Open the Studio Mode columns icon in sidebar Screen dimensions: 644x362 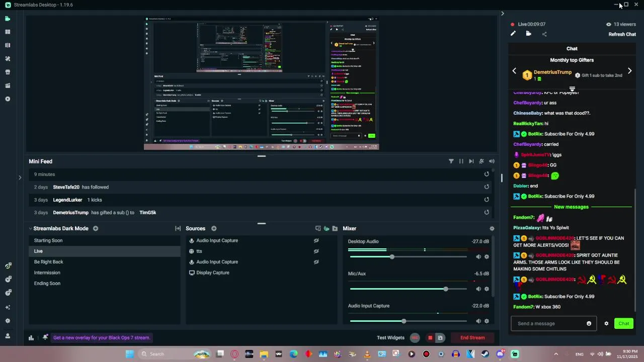(x=8, y=45)
